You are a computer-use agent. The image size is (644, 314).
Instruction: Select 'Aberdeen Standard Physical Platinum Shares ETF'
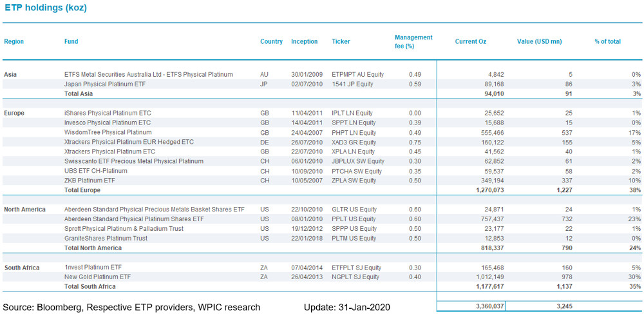click(134, 219)
